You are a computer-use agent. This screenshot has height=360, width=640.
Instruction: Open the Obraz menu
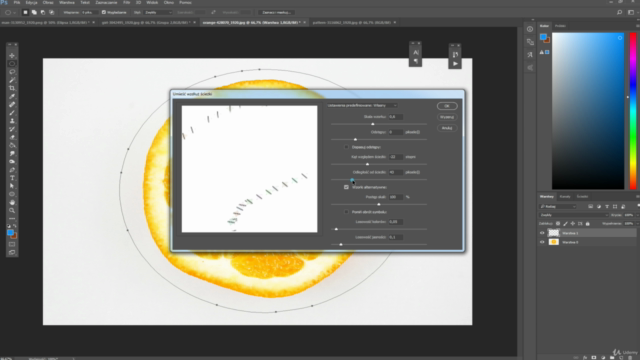point(48,2)
